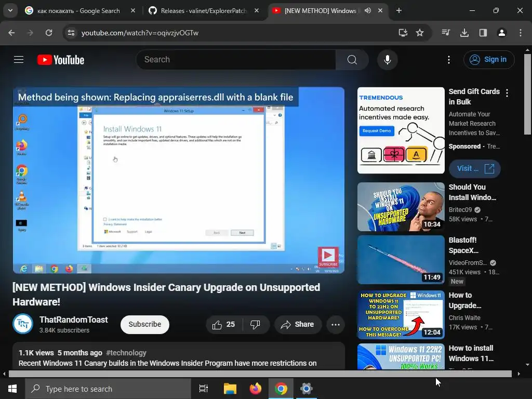Screen dimensions: 532x399
Task: View site information icon in address bar
Action: click(x=71, y=33)
